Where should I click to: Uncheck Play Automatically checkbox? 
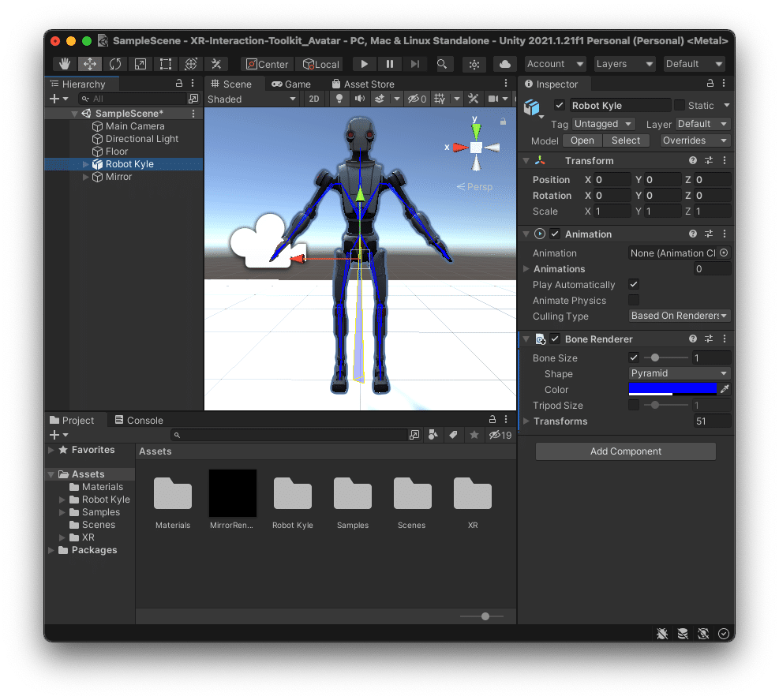(633, 285)
